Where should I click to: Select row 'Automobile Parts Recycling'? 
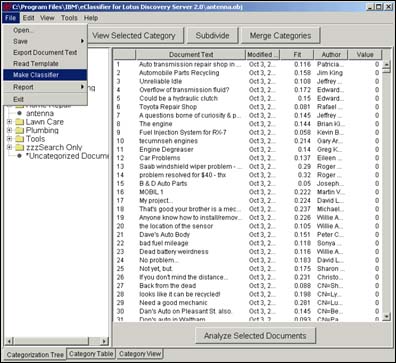point(248,73)
